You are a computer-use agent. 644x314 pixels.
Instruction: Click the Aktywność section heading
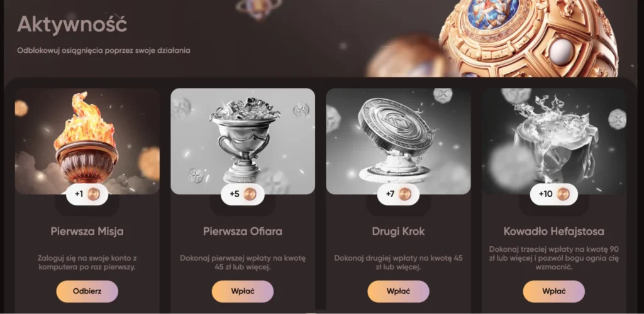(72, 24)
